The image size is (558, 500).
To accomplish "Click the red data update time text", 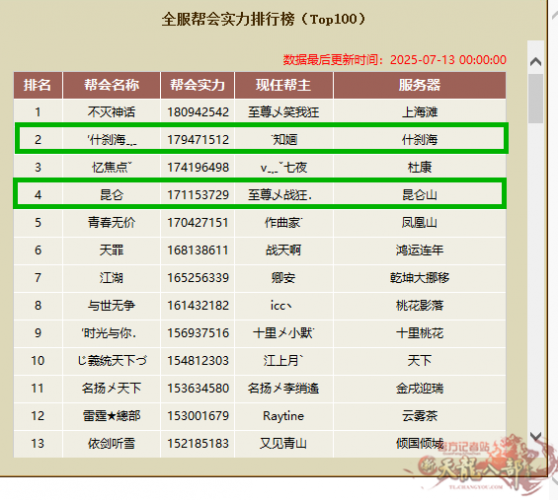I will coord(395,60).
